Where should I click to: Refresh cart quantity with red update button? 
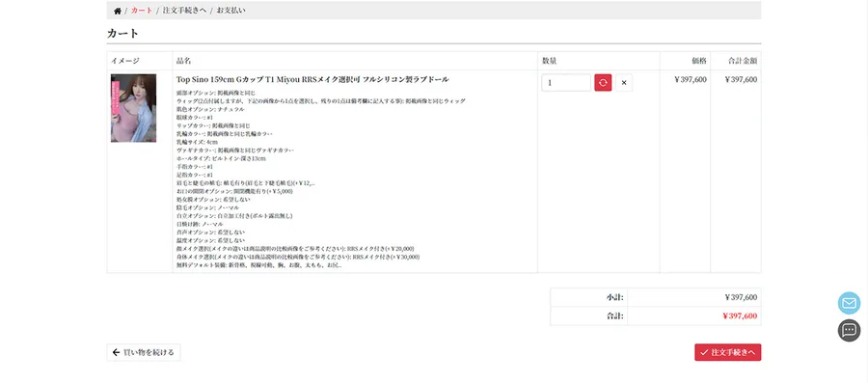click(x=603, y=82)
